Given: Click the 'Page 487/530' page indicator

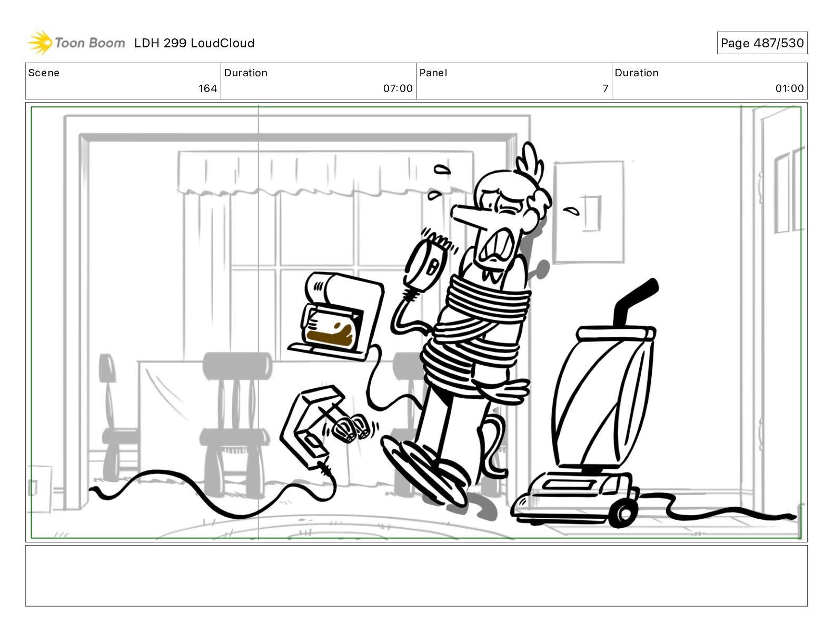Looking at the screenshot, I should coord(762,43).
